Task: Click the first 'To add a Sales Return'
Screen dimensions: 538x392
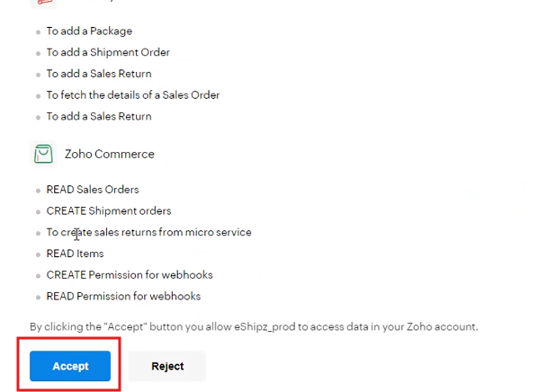Action: click(x=99, y=74)
